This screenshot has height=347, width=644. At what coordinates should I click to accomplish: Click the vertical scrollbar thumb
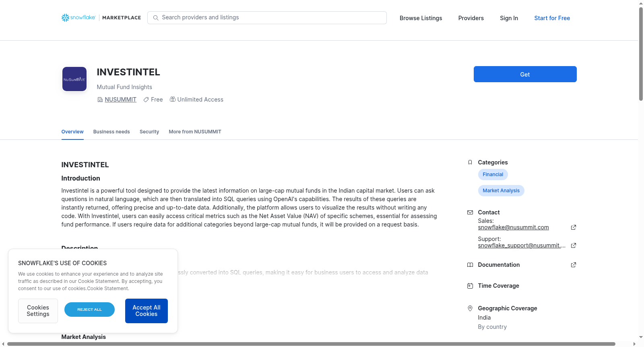click(641, 54)
